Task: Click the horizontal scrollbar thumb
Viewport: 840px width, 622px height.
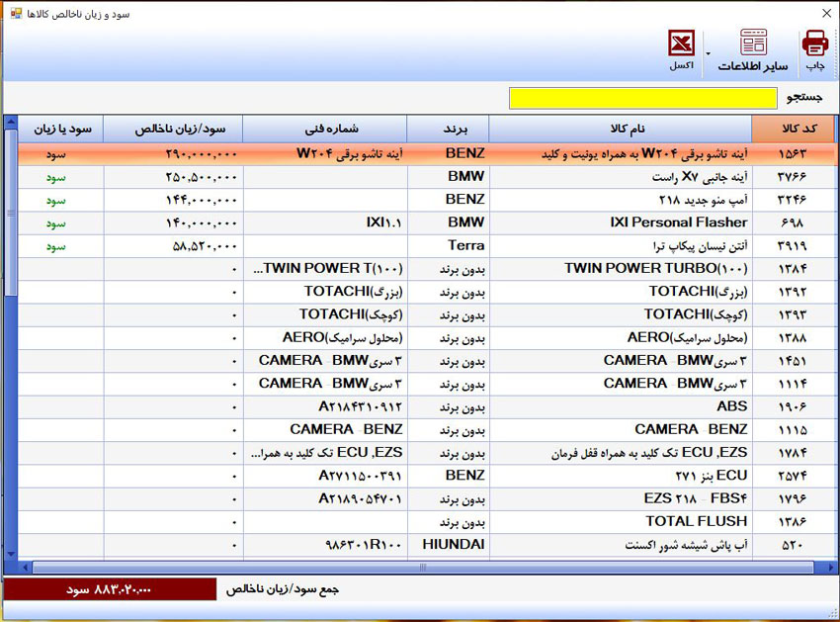Action: click(x=423, y=567)
